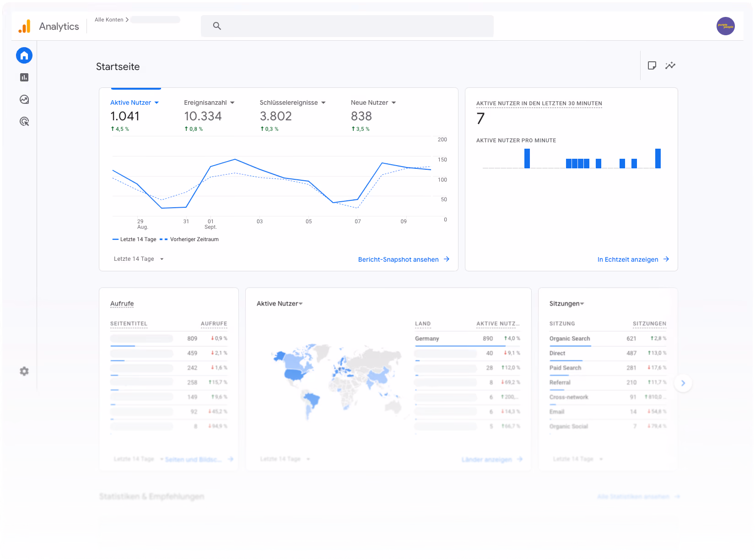Image resolution: width=755 pixels, height=560 pixels.
Task: Click Alle Konten breadcrumb
Action: point(109,20)
